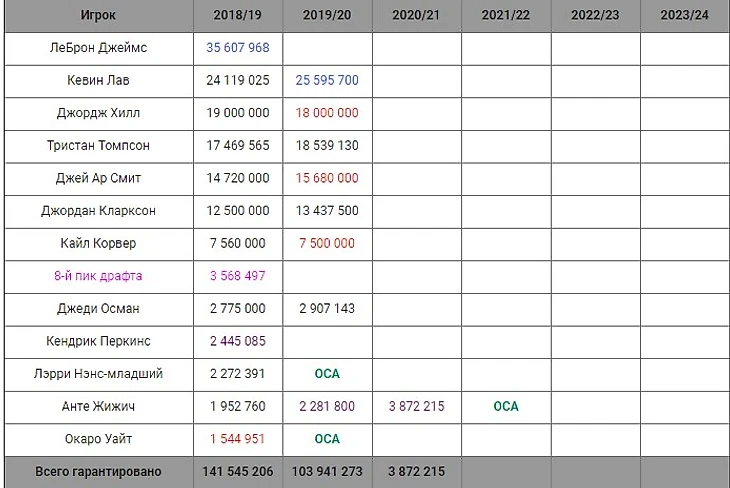
Task: Click Анте Жижич's 3 872 215 salary
Action: tap(416, 406)
